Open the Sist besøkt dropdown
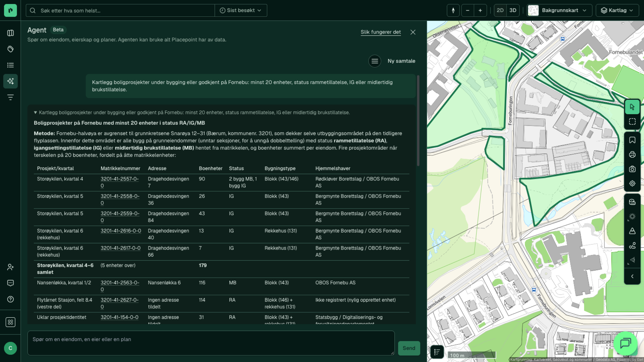644x362 pixels. (x=241, y=10)
